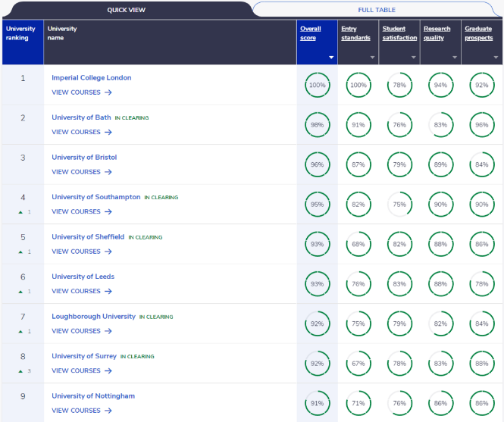This screenshot has height=422, width=504.
Task: Click Leeds' 83% student satisfaction circle
Action: 399,284
